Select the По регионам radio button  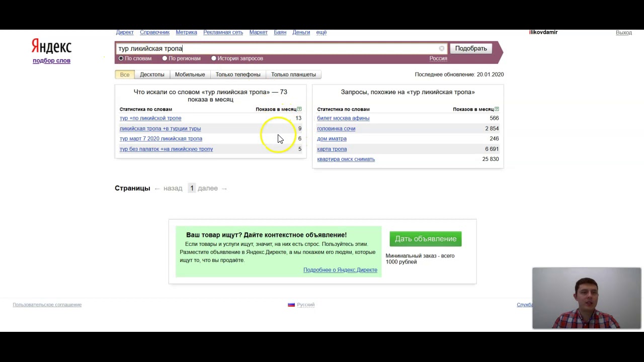coord(165,58)
